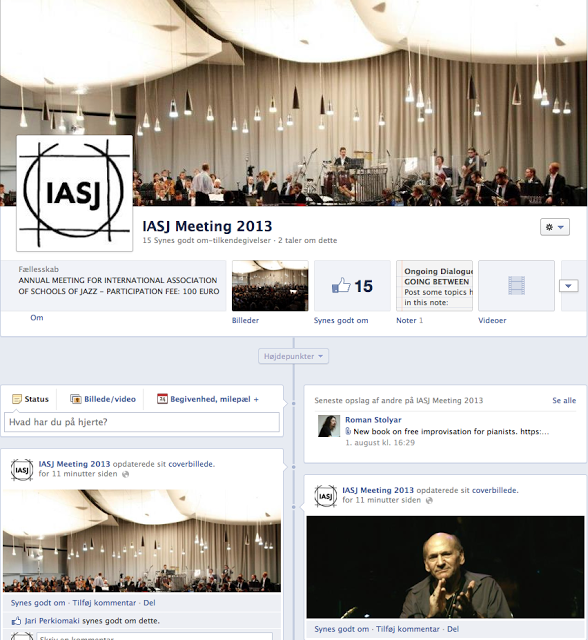This screenshot has height=640, width=588.
Task: Click Se alle link
Action: tap(564, 400)
